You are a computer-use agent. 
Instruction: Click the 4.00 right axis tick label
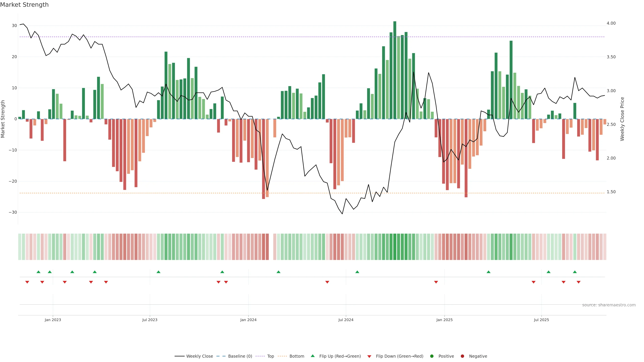pos(611,23)
